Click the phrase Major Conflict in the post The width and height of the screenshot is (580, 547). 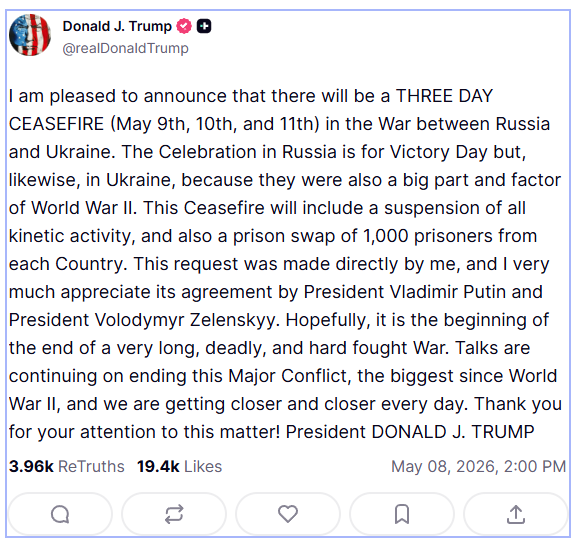289,376
